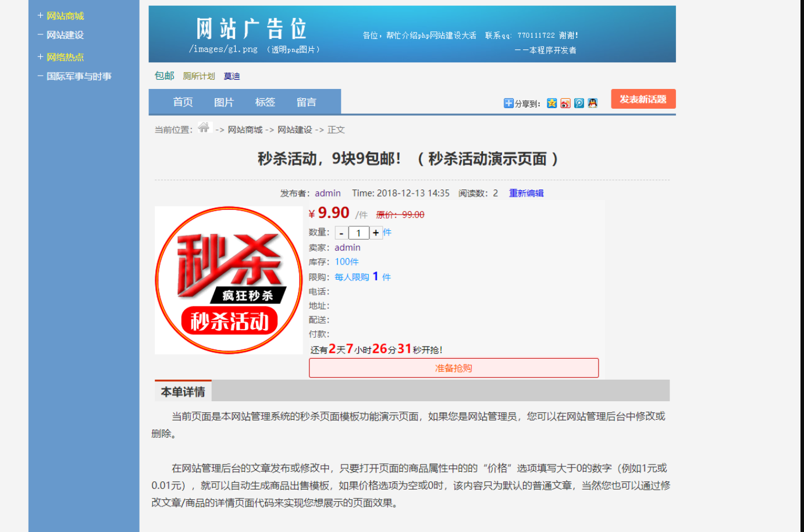Viewport: 804px width, 532px height.
Task: Open the 标签 navigation tab
Action: coord(265,102)
